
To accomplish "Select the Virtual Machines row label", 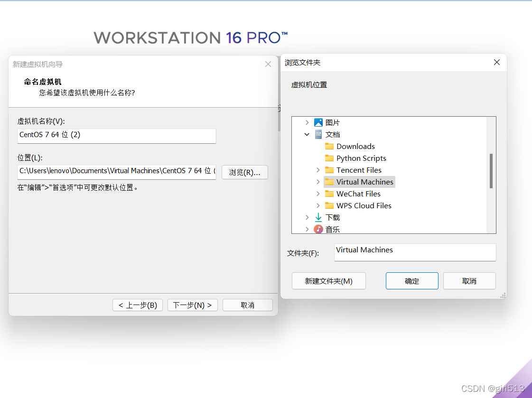I will click(365, 182).
